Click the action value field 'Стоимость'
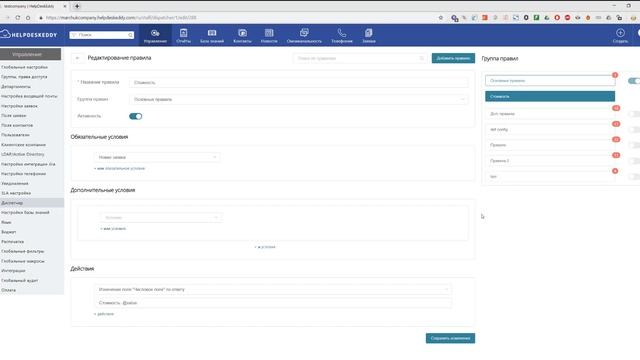 tap(273, 303)
